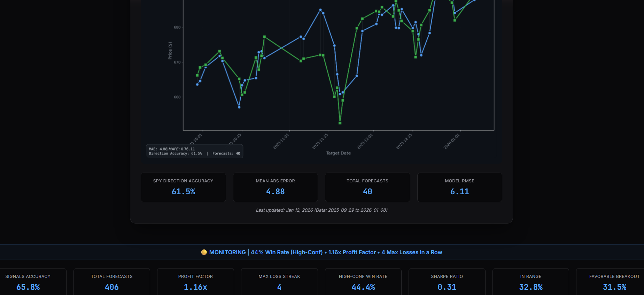Viewport: 644px width, 295px height.
Task: Click the lowest green data point on chart
Action: [340, 123]
